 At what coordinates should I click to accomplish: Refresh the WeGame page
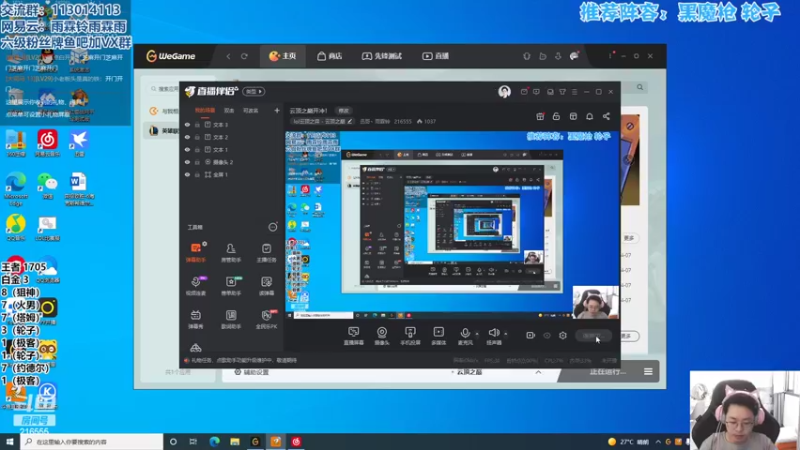[244, 56]
